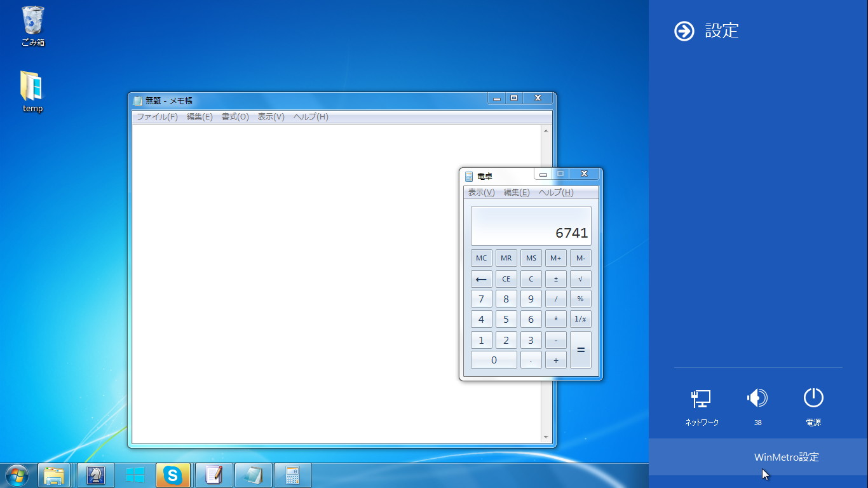Open Notepad's ヘルプ(H) menu
Viewport: 868px width, 488px height.
point(311,117)
